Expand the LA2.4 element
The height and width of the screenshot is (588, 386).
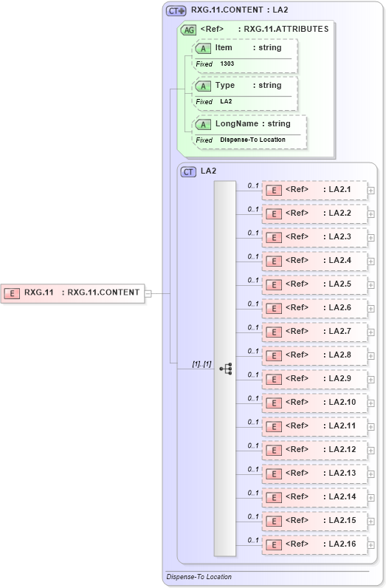[371, 261]
